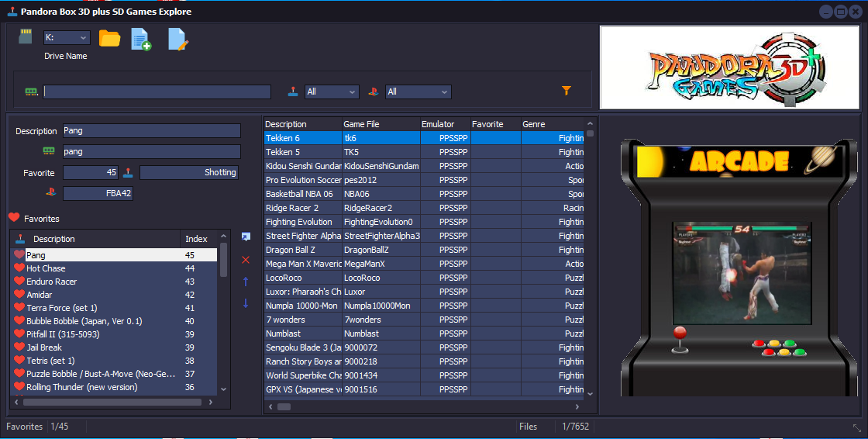868x439 pixels.
Task: Click the joystick icon in favorites header
Action: (20, 239)
